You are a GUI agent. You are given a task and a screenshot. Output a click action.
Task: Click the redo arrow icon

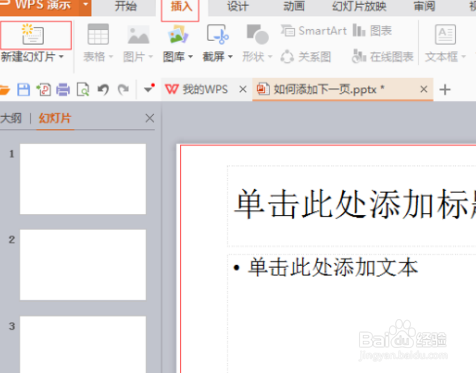click(123, 90)
